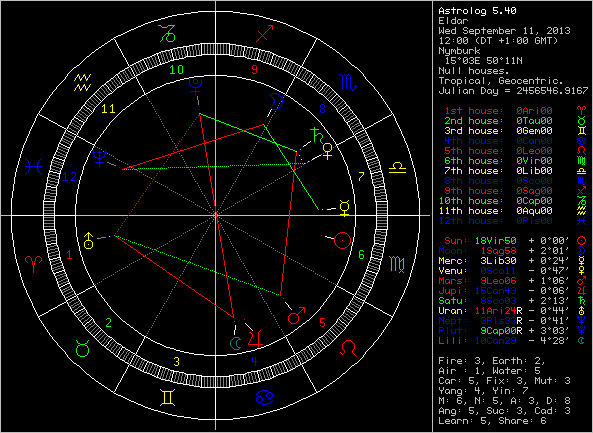Click the teal Lilith crescent in the wheel
The width and height of the screenshot is (593, 433).
click(x=236, y=343)
